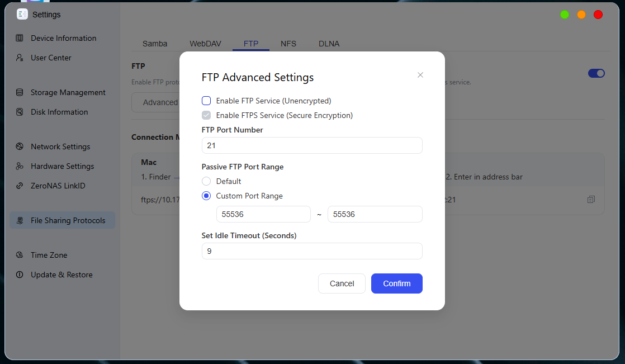The height and width of the screenshot is (364, 625).
Task: Click the Update & Restore icon
Action: pos(19,275)
